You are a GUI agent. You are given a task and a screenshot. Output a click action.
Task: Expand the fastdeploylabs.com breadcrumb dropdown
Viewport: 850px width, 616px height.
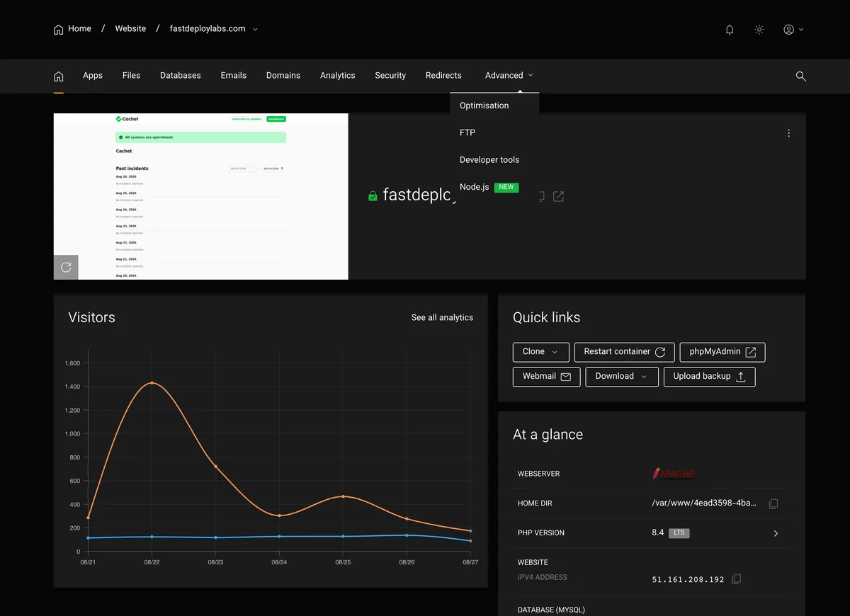pyautogui.click(x=255, y=29)
